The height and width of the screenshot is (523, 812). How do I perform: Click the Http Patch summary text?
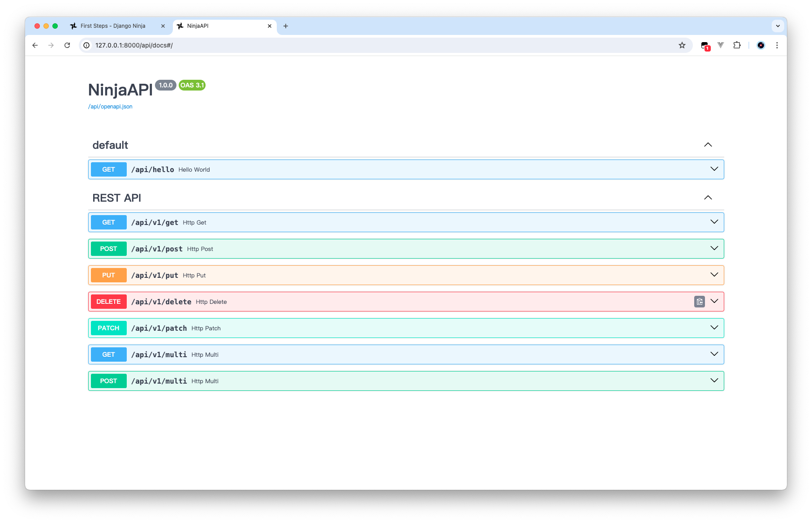(206, 328)
